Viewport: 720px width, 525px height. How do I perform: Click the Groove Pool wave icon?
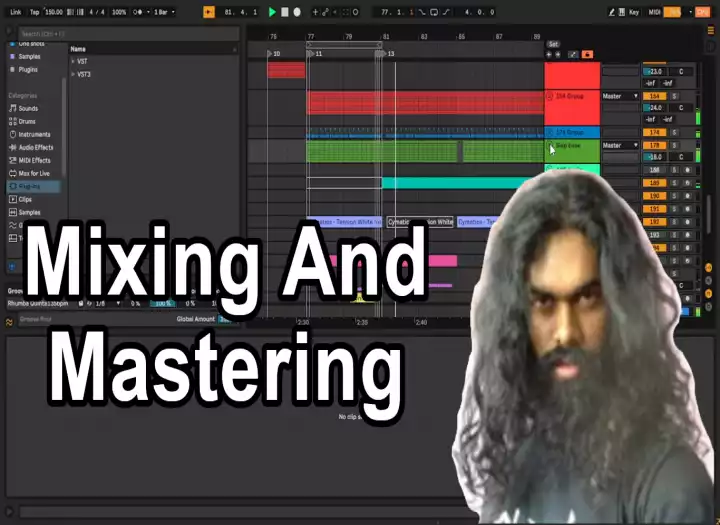(9, 322)
